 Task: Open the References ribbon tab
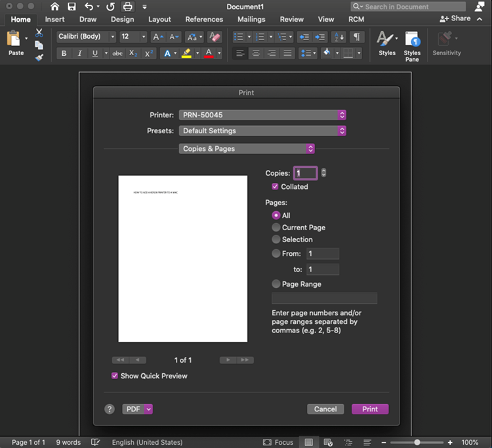pyautogui.click(x=204, y=19)
